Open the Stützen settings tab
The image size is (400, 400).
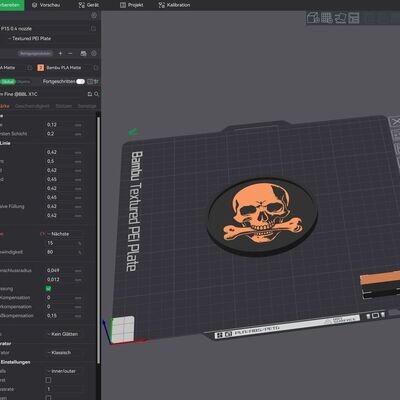(64, 106)
